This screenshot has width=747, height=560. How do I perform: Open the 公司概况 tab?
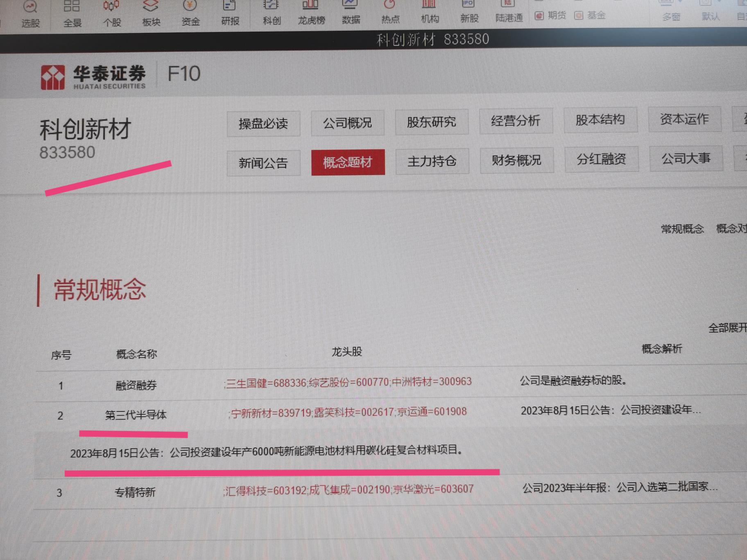click(348, 122)
